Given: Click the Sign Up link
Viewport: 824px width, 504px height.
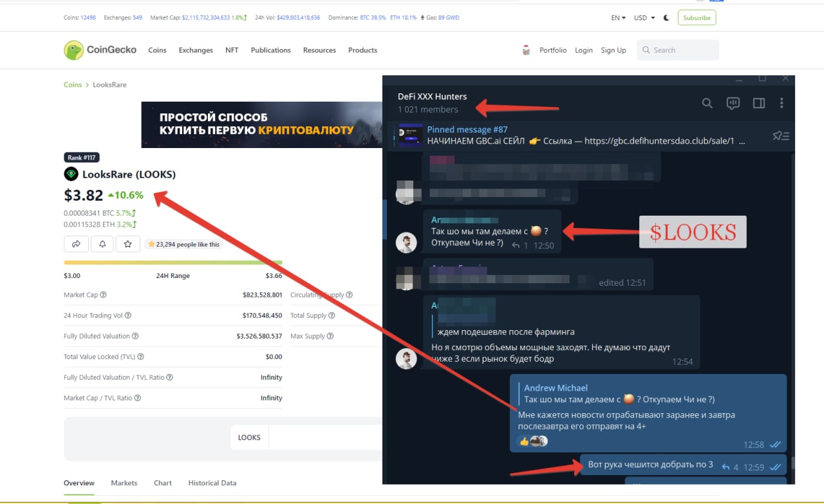Looking at the screenshot, I should pos(613,50).
